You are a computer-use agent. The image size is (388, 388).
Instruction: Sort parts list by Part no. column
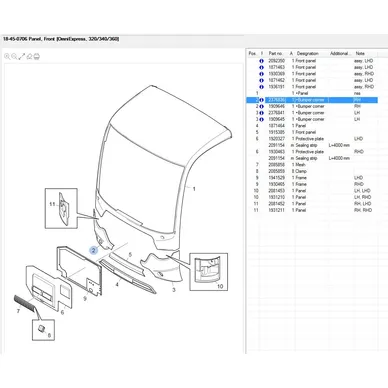276,53
